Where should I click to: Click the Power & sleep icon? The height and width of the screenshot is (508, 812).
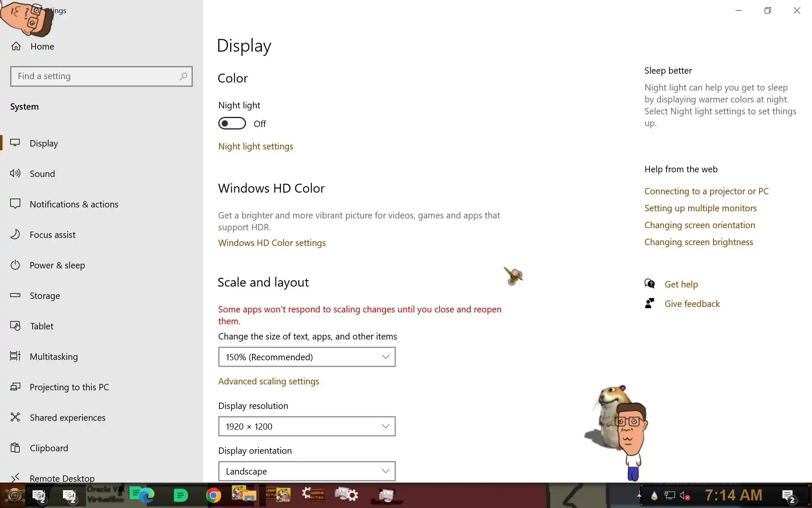(x=15, y=265)
